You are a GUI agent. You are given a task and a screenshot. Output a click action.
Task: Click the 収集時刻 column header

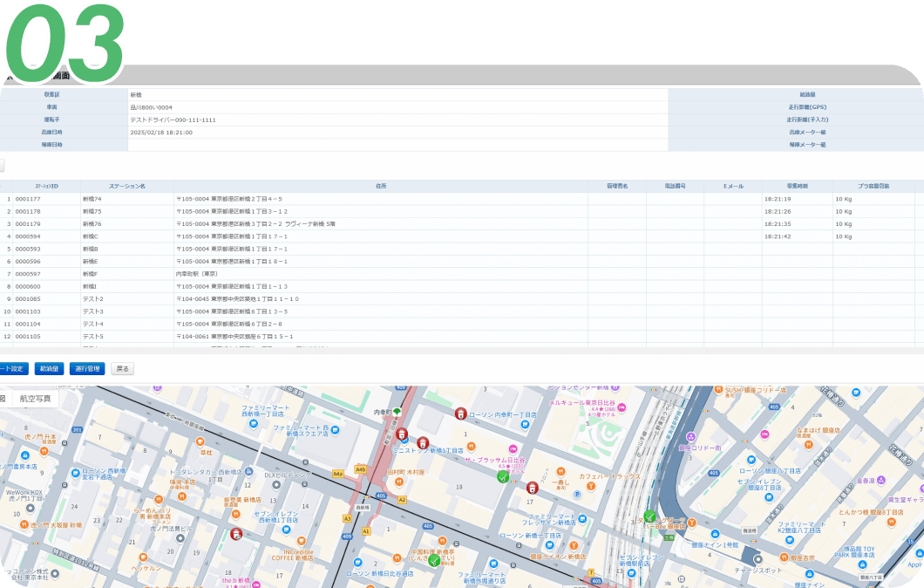[798, 187]
